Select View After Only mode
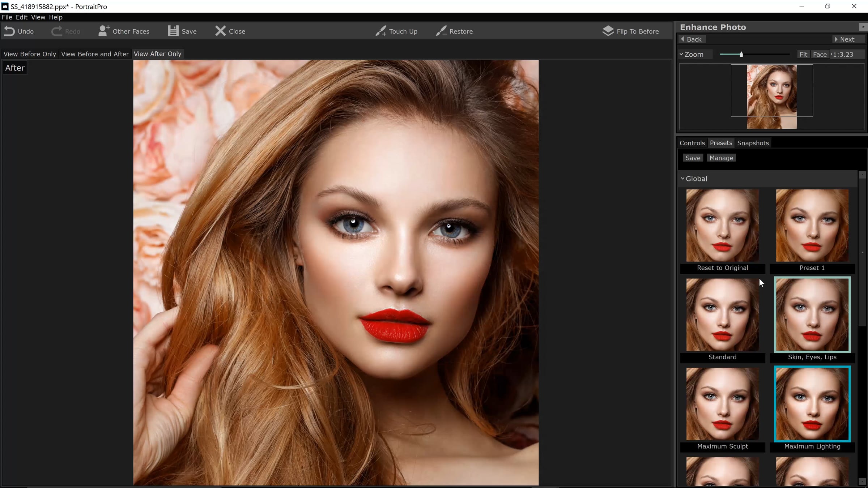 click(x=157, y=54)
